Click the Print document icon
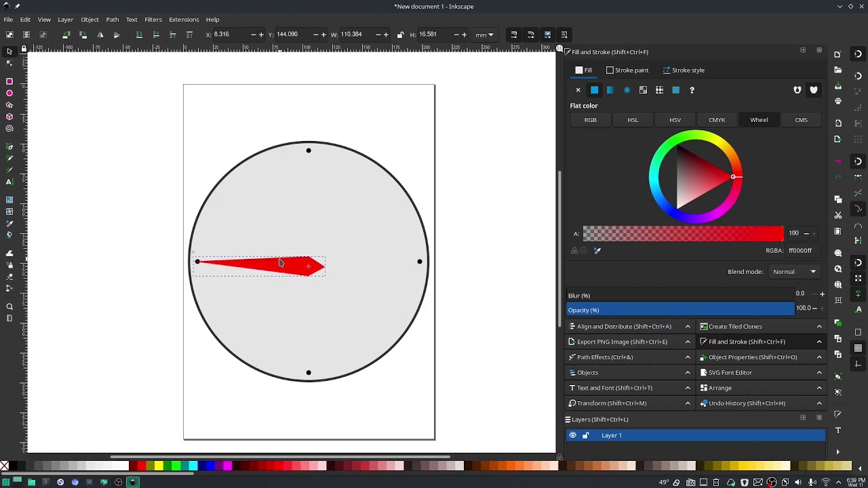Image resolution: width=868 pixels, height=488 pixels. (838, 101)
